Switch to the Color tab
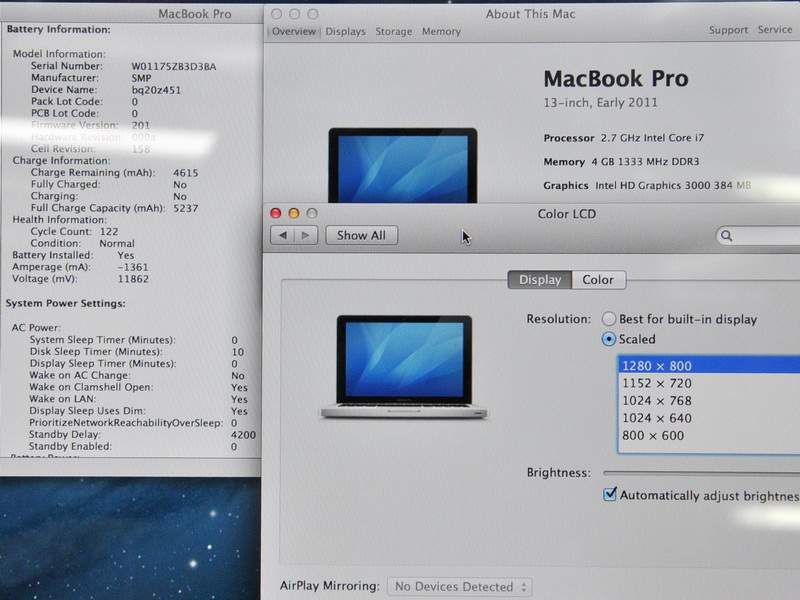This screenshot has height=600, width=800. pyautogui.click(x=598, y=280)
